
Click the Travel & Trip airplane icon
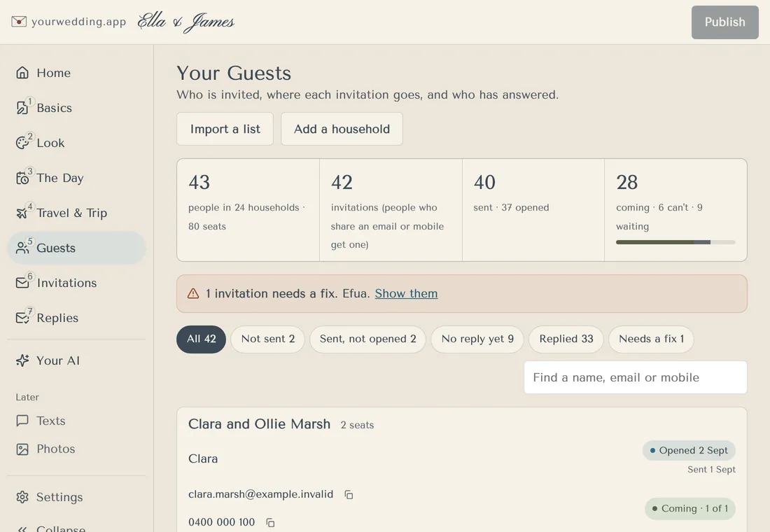pos(22,213)
